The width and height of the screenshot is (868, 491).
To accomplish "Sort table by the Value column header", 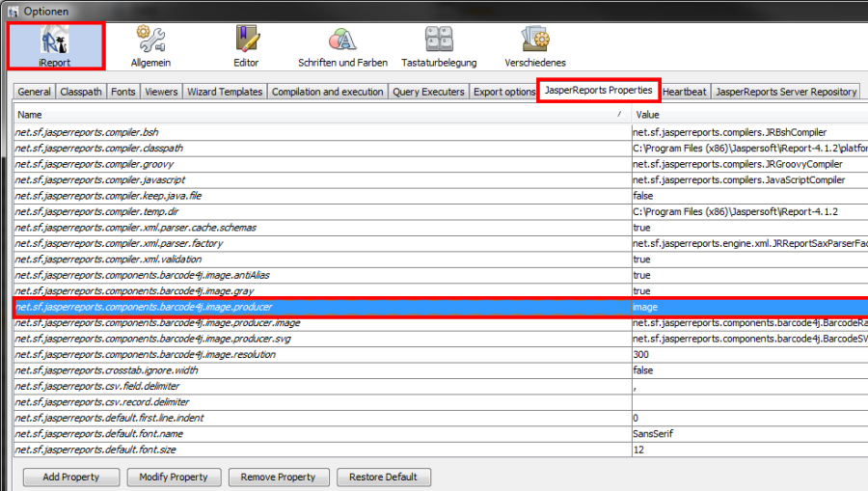I will click(749, 115).
